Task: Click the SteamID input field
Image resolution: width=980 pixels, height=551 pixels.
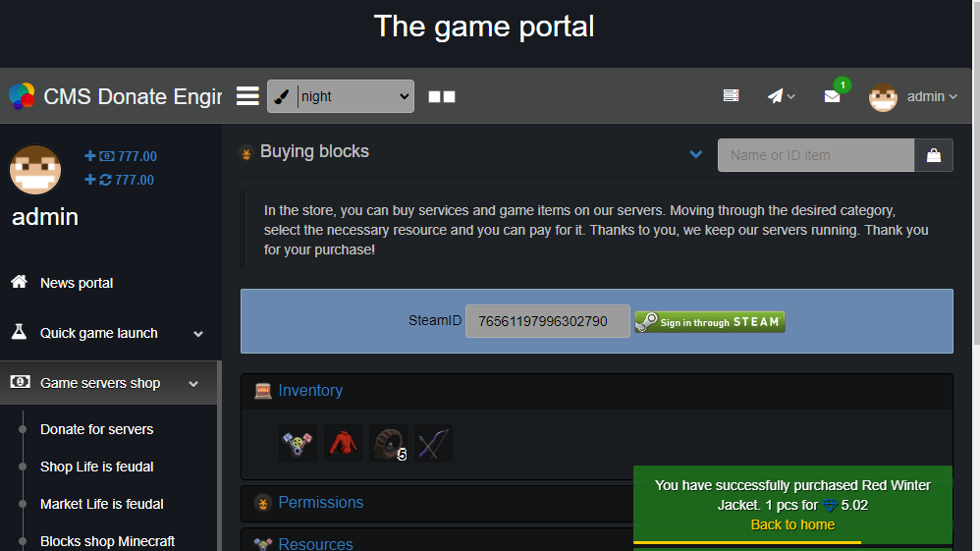Action: [x=547, y=321]
